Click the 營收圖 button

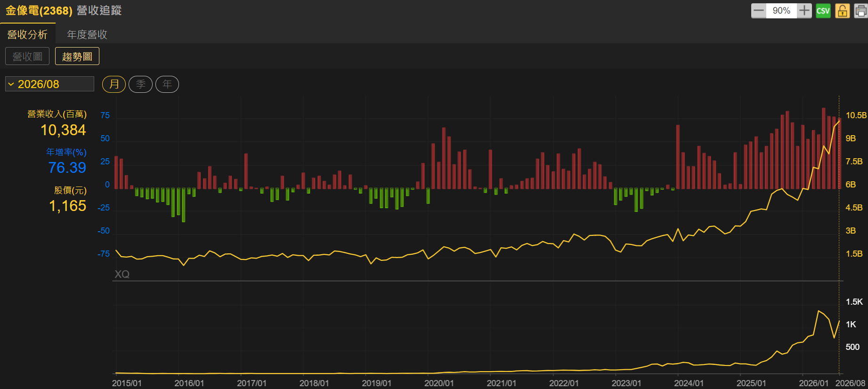(x=27, y=57)
